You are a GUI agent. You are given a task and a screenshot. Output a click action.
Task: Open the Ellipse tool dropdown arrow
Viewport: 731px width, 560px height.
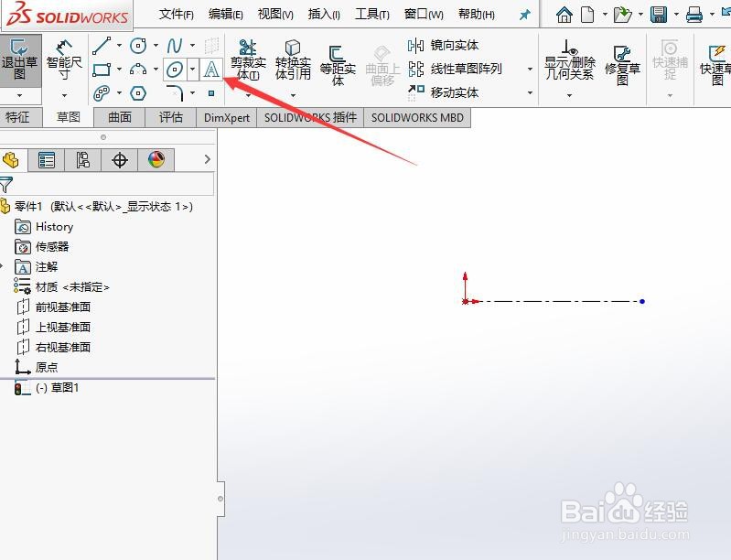point(192,70)
